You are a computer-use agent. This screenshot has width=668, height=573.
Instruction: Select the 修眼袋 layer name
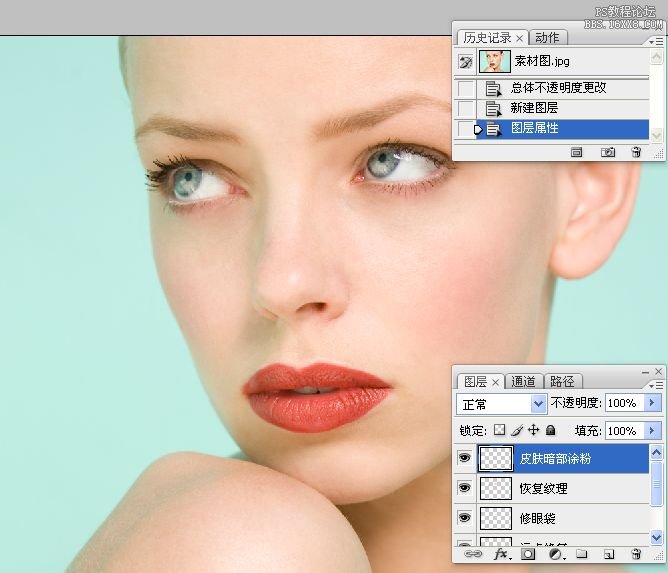pyautogui.click(x=538, y=518)
